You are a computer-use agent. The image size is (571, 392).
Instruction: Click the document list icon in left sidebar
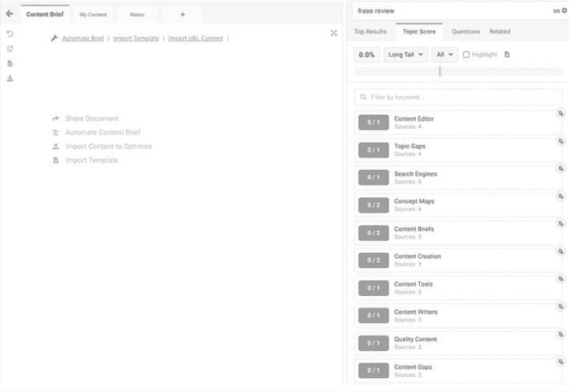coord(10,63)
